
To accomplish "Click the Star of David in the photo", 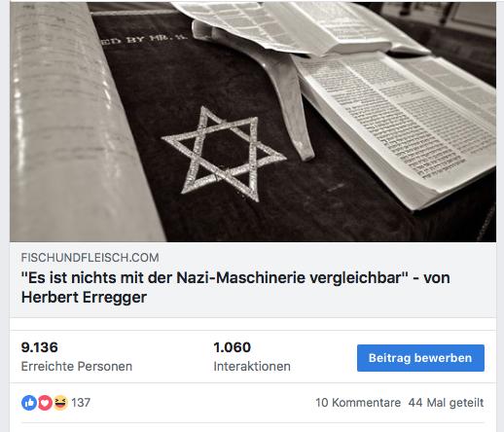I will (224, 154).
